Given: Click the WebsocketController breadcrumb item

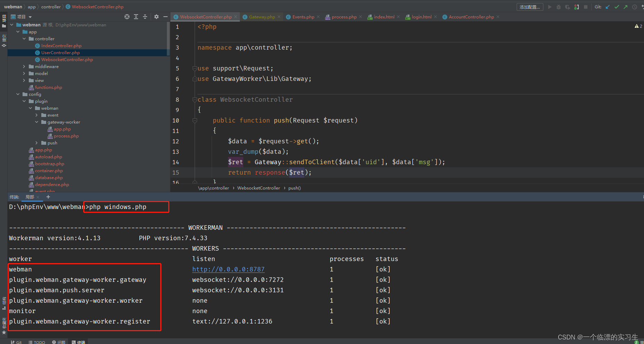Looking at the screenshot, I should [x=259, y=188].
